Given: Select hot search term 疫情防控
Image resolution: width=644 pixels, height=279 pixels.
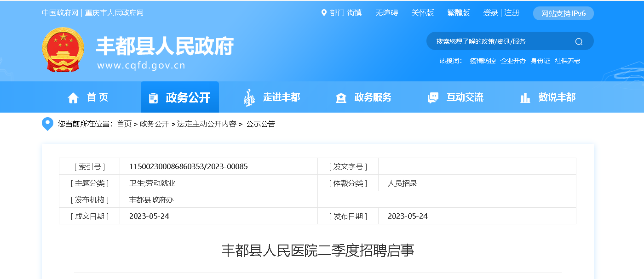Looking at the screenshot, I should coord(483,61).
